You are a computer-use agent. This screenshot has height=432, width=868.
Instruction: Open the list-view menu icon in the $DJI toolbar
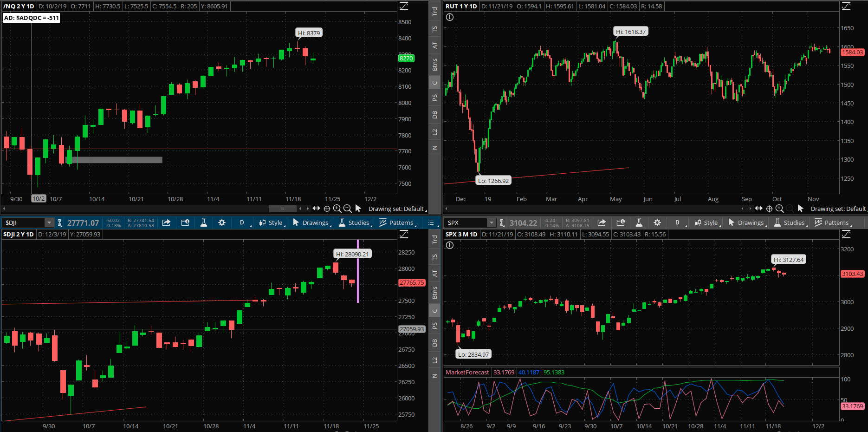pyautogui.click(x=431, y=223)
